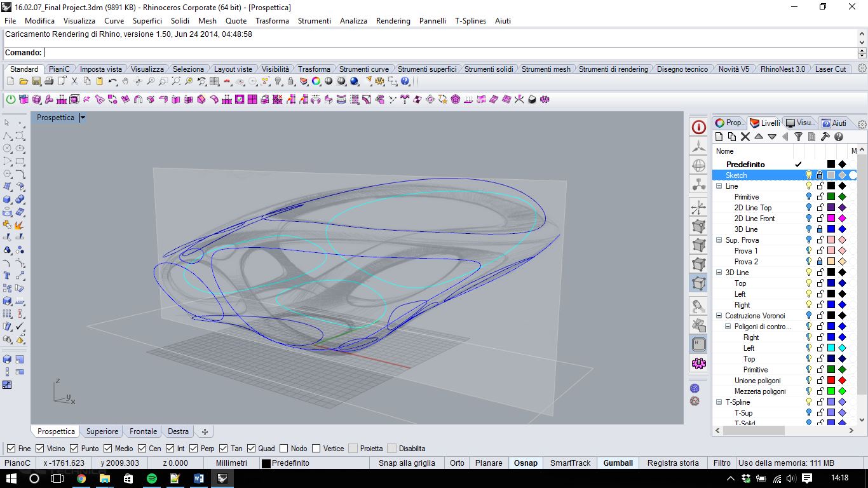Click the Explode tool in left sidebar

coord(20,224)
